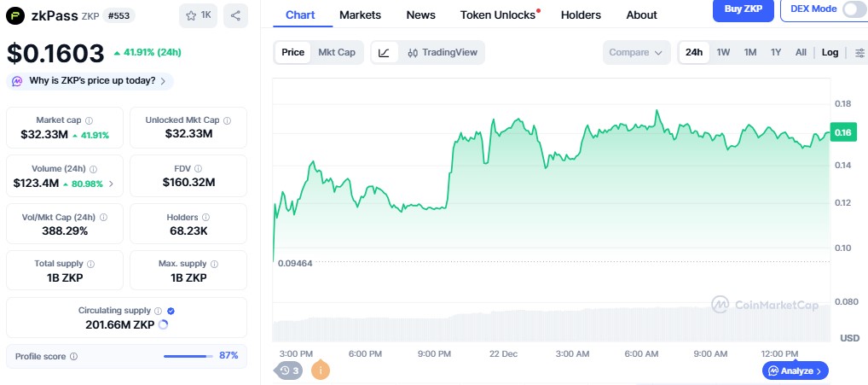Click the Circulating supply verified badge
Image resolution: width=868 pixels, height=385 pixels.
171,312
